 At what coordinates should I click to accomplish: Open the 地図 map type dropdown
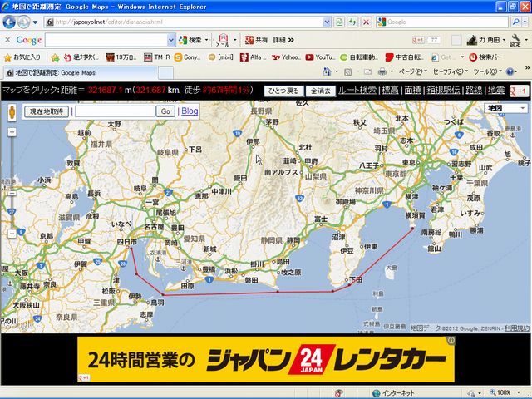506,108
